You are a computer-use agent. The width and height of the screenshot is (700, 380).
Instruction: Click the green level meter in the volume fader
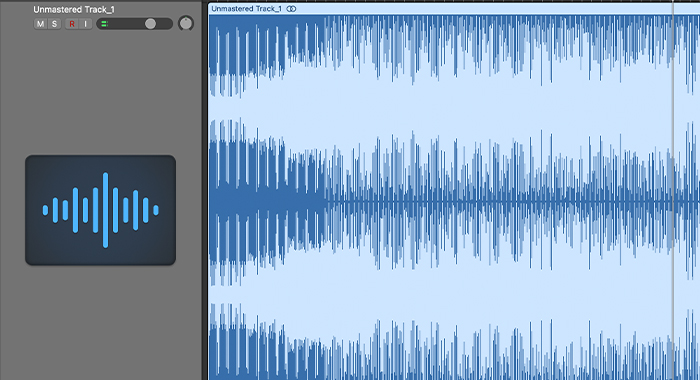[x=104, y=24]
